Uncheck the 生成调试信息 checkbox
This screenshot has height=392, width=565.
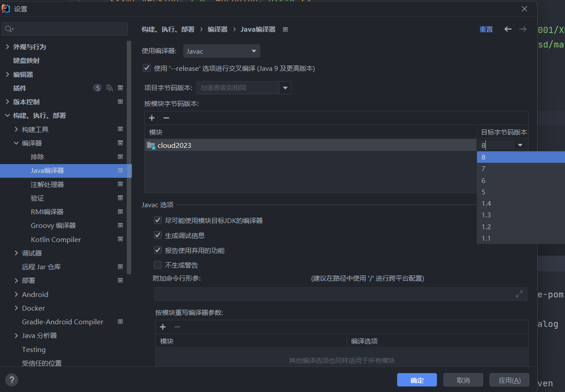(x=158, y=235)
